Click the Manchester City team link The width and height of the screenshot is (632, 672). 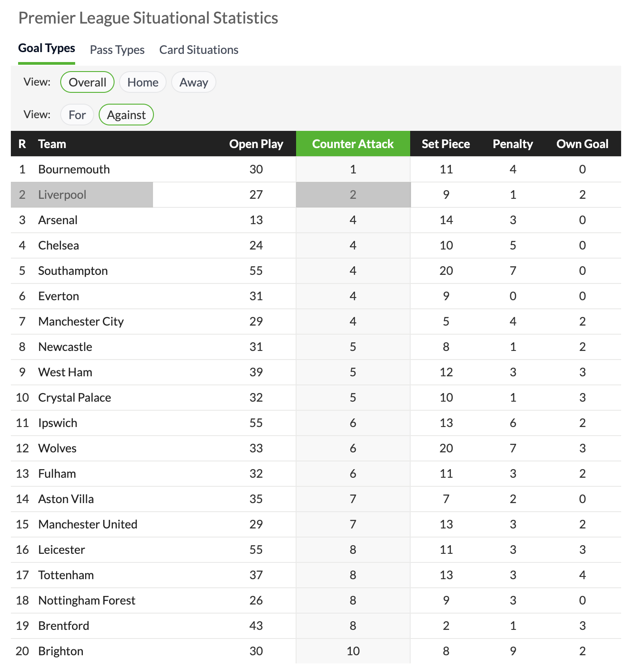81,322
